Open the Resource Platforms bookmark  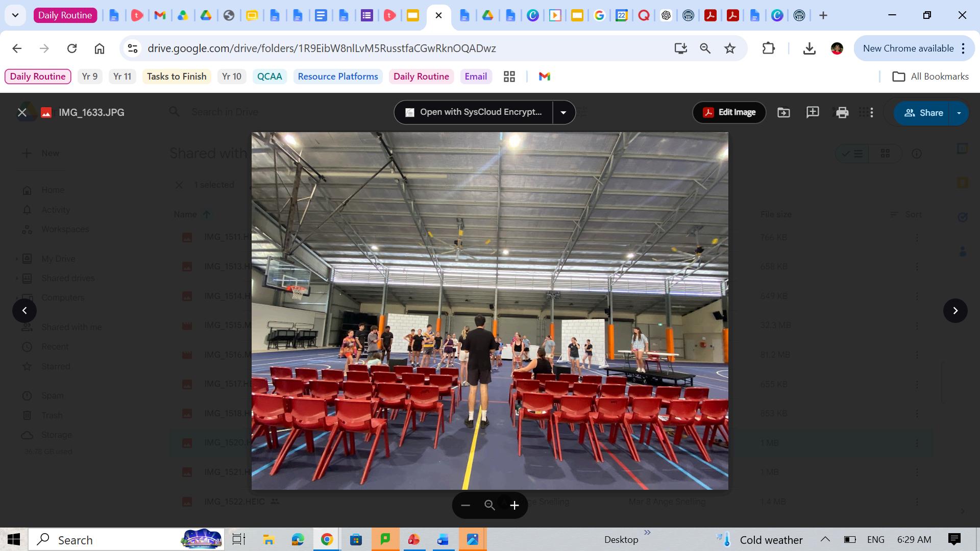[x=338, y=77]
